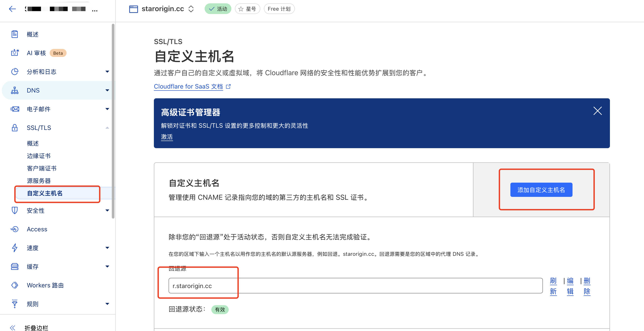
Task: Select the 边缘证书 submenu item
Action: (39, 156)
